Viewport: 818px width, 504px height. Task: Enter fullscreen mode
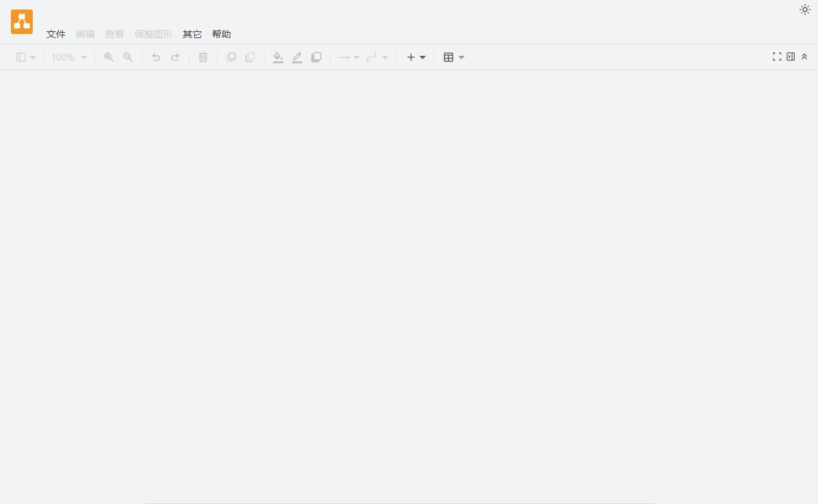click(777, 57)
